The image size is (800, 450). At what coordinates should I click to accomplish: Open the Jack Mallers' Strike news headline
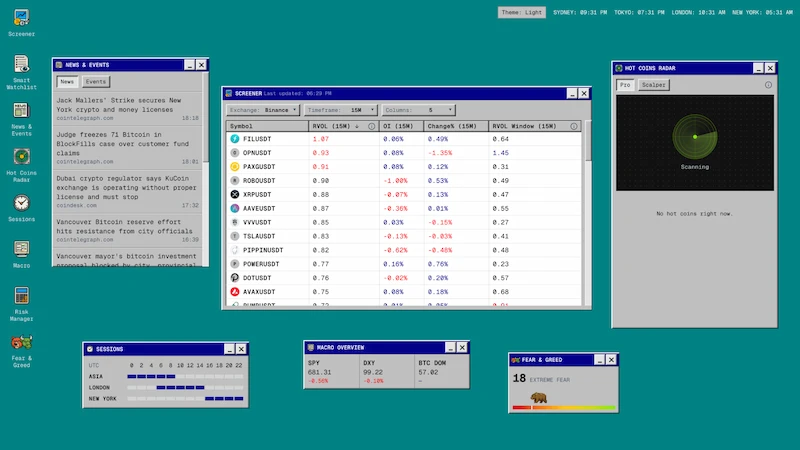(119, 105)
